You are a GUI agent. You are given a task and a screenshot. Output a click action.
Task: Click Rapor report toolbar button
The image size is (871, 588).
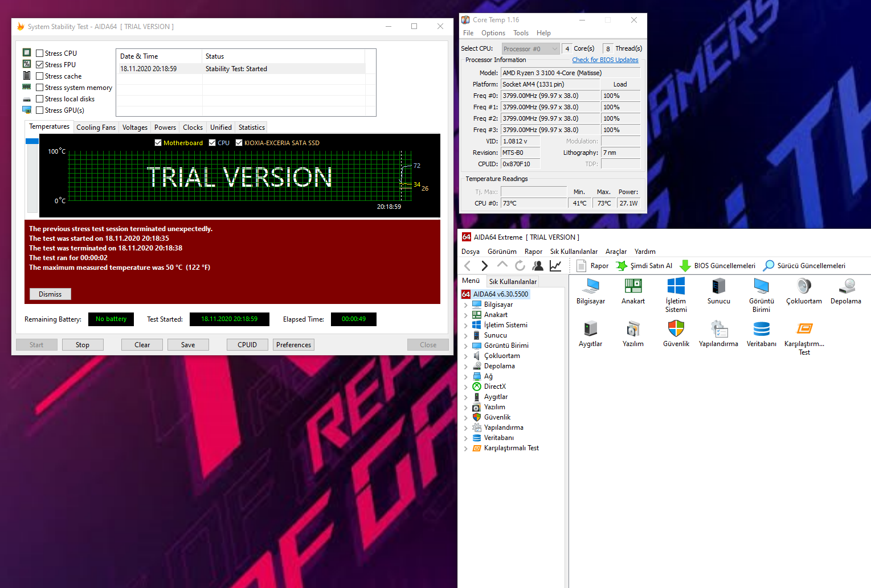[592, 266]
